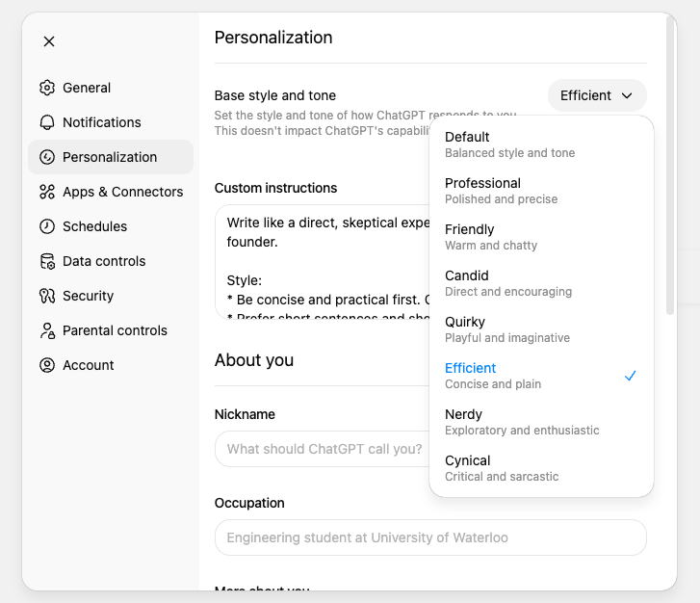Screen dimensions: 700x603
Task: Click the Apps & Connectors icon
Action: (47, 192)
